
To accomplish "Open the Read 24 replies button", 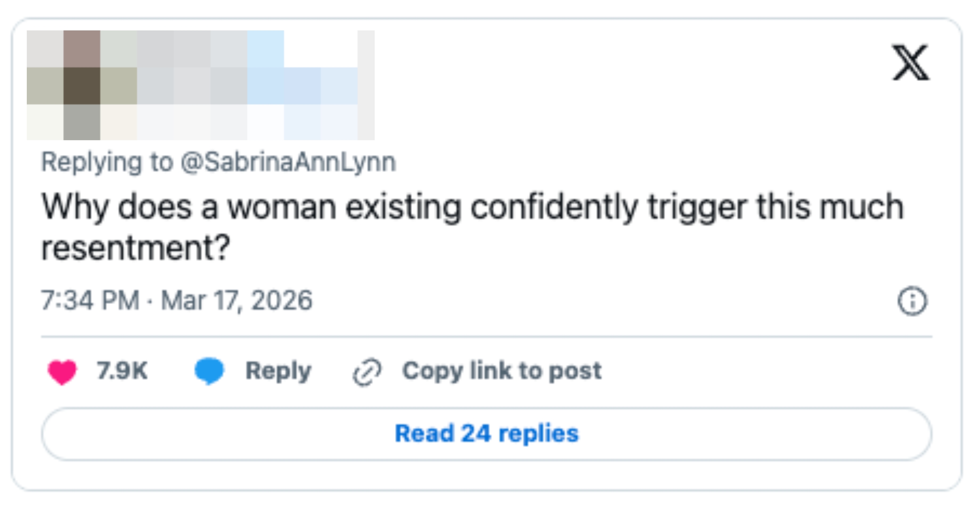I will [x=487, y=434].
